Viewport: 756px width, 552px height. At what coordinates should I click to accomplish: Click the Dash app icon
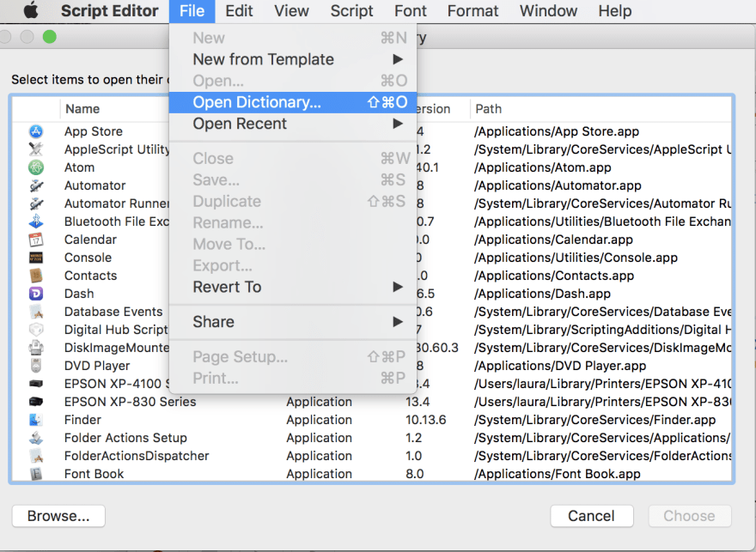[36, 294]
